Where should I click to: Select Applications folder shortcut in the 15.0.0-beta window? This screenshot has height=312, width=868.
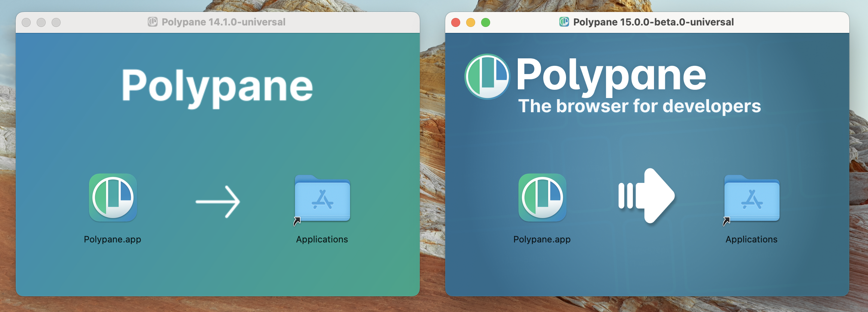pos(752,200)
